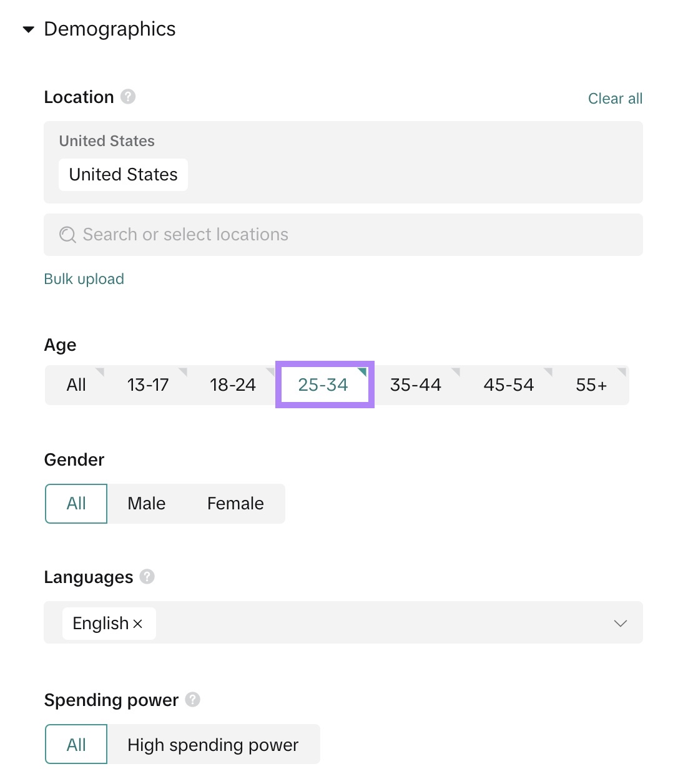The image size is (673, 784).
Task: Expand the Languages dropdown
Action: [620, 623]
